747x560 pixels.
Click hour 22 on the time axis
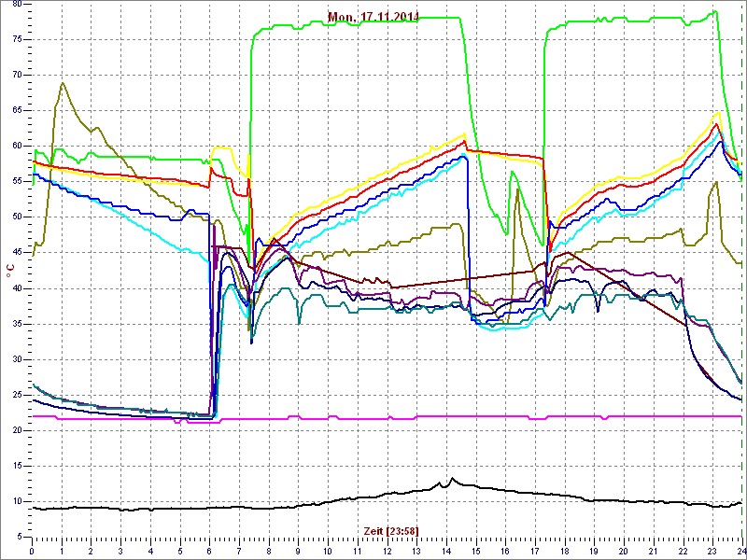pos(683,551)
